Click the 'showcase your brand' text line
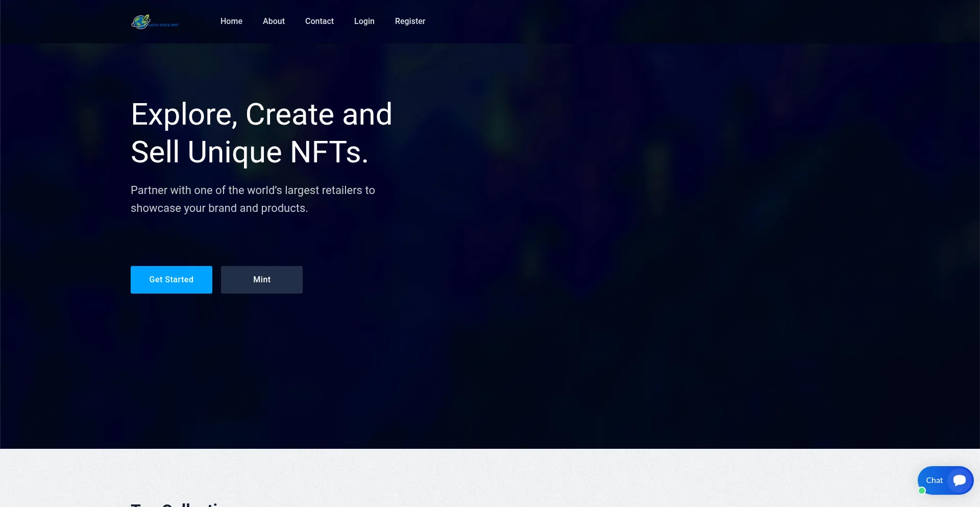980x507 pixels. 219,208
